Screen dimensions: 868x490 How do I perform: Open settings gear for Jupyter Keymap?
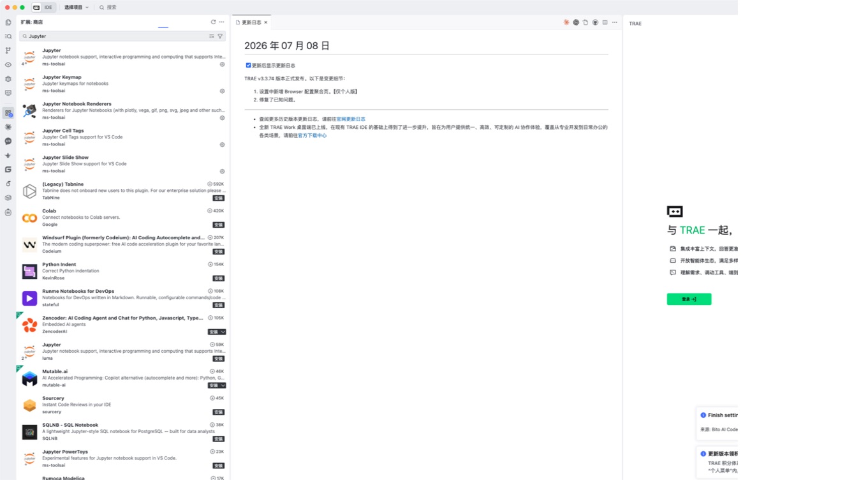222,91
